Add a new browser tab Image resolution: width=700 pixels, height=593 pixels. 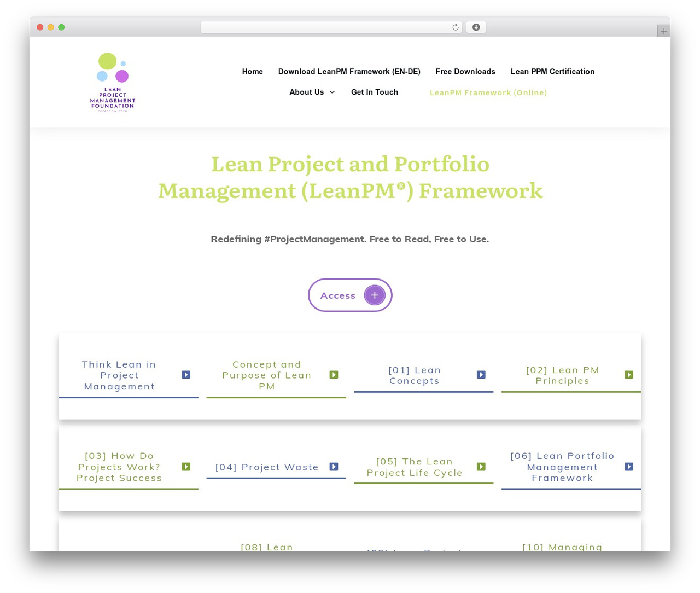(x=663, y=31)
